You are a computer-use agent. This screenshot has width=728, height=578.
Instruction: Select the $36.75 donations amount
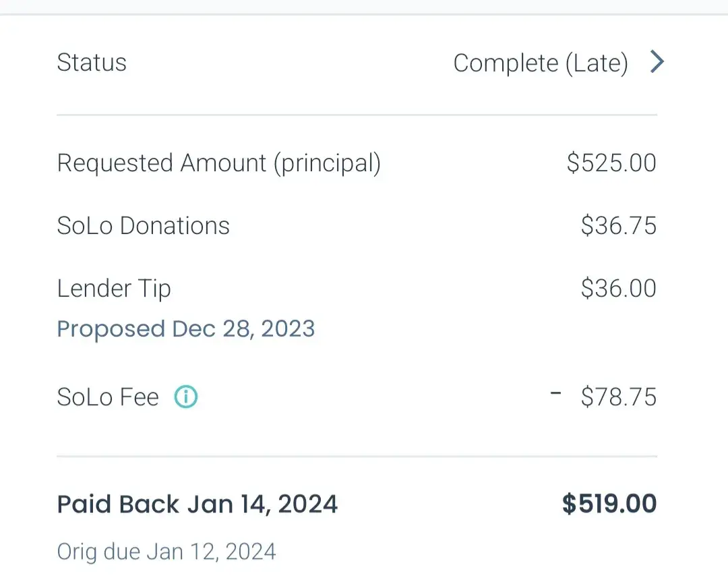pos(618,226)
